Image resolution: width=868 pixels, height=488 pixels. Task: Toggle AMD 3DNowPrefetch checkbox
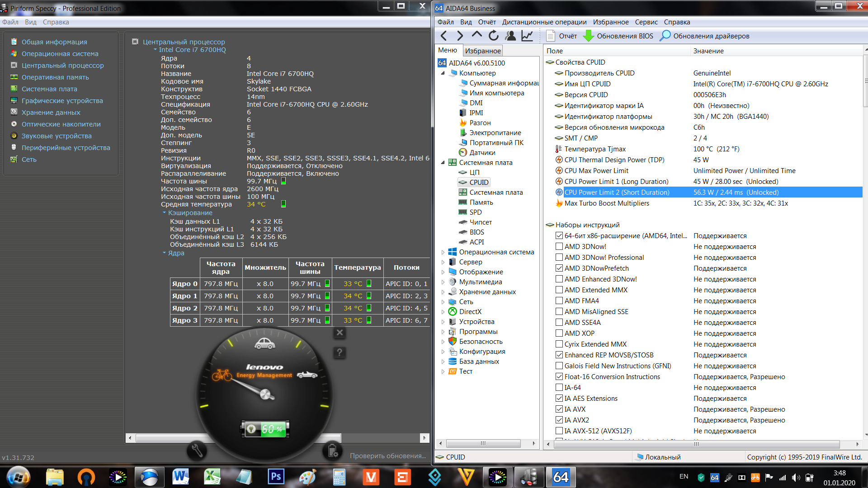(559, 268)
